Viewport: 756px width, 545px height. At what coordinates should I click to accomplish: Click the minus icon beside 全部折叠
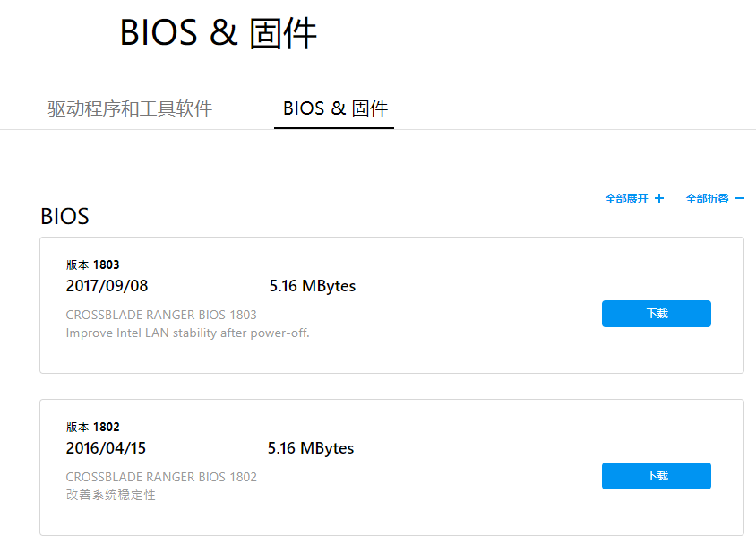click(742, 198)
